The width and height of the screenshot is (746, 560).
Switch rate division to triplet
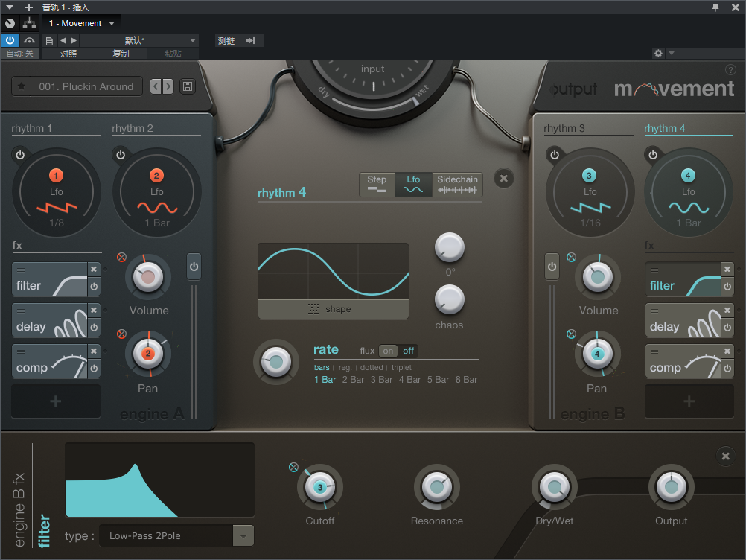401,368
